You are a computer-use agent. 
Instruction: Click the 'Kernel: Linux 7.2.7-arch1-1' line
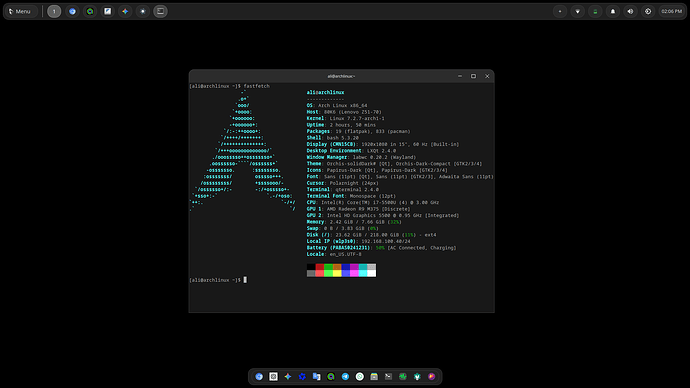345,118
